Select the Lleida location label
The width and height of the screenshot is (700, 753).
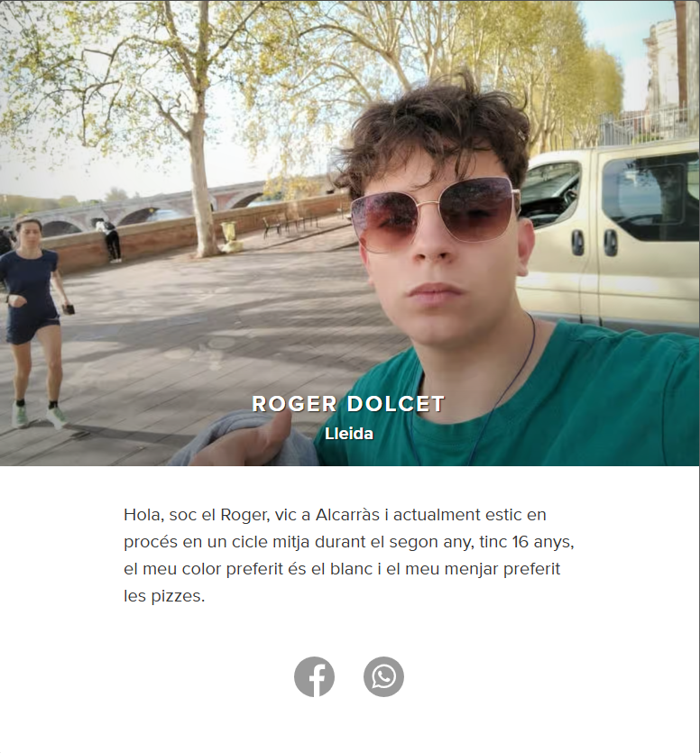(x=349, y=434)
